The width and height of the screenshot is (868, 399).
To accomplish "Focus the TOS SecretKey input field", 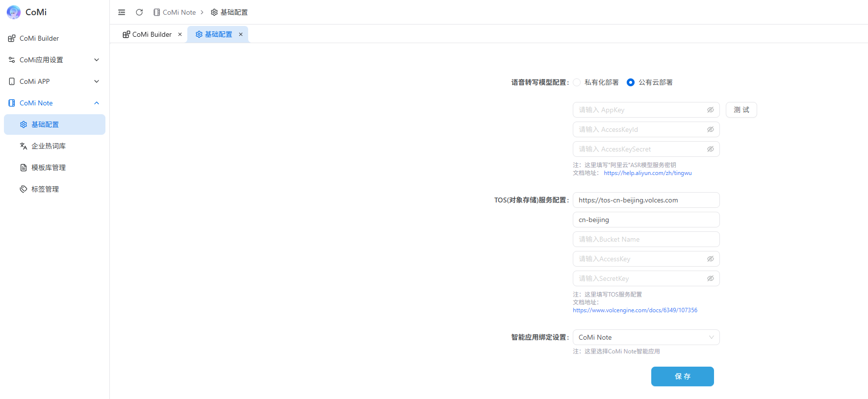I will 646,278.
